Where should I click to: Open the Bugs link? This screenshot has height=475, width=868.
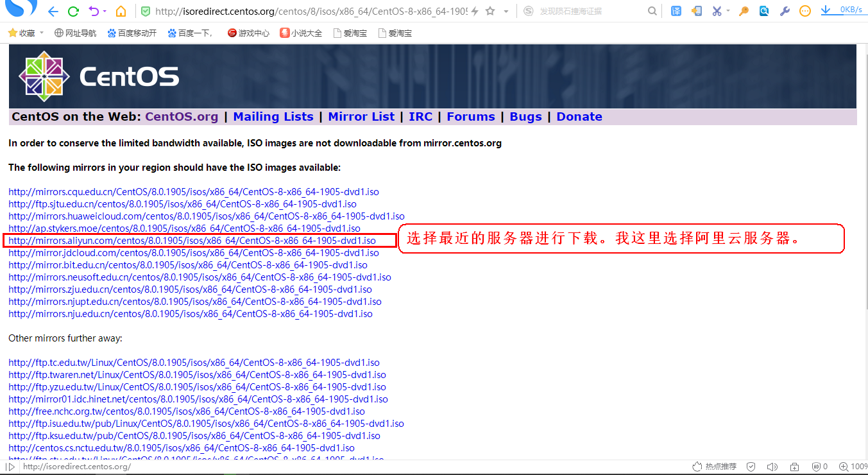pos(525,117)
